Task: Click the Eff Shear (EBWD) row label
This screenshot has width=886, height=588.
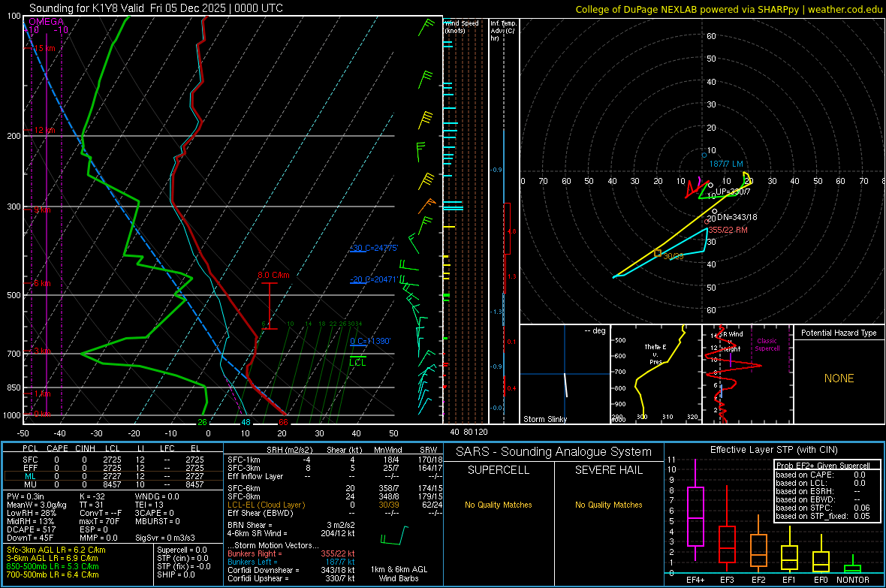Action: [261, 514]
